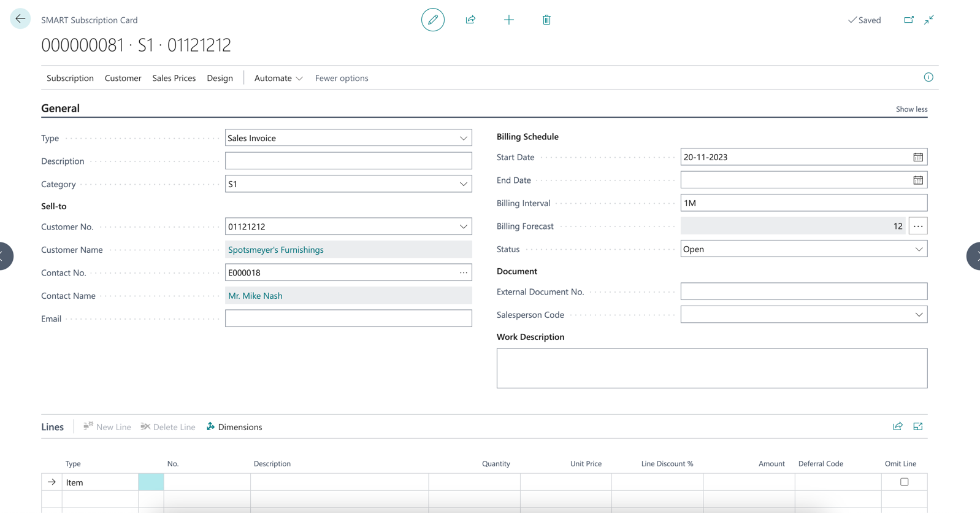Click the pencil edit icon
Viewport: 980px width, 513px height.
coord(432,20)
